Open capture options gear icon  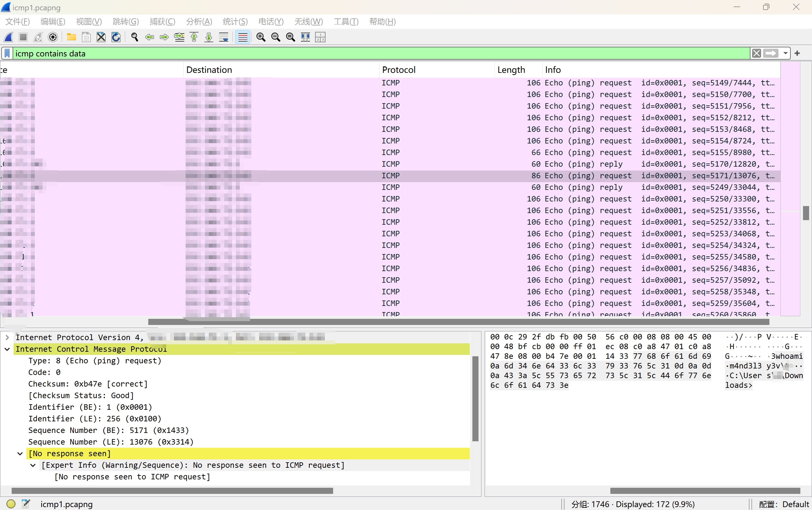tap(53, 37)
